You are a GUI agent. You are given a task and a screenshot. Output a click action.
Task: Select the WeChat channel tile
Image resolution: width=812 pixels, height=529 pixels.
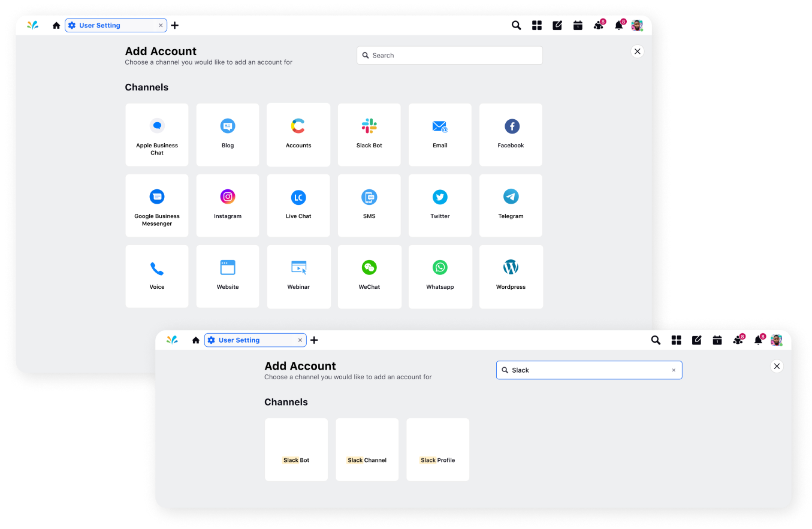coord(370,277)
